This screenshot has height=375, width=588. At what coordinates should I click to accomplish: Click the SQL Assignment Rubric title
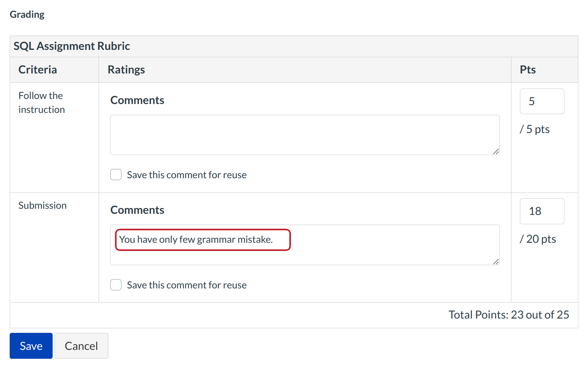coord(72,46)
